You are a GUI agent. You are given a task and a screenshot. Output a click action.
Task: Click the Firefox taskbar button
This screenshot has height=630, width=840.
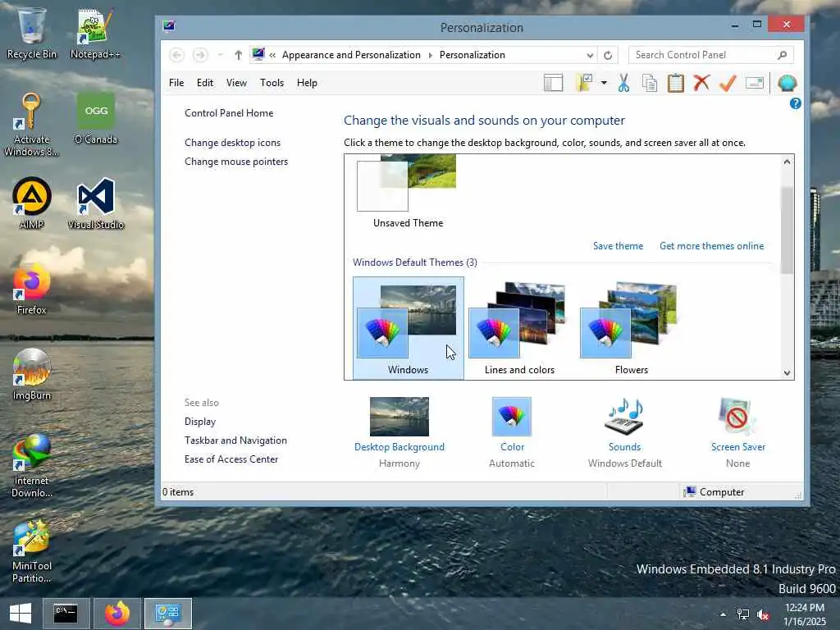[116, 614]
